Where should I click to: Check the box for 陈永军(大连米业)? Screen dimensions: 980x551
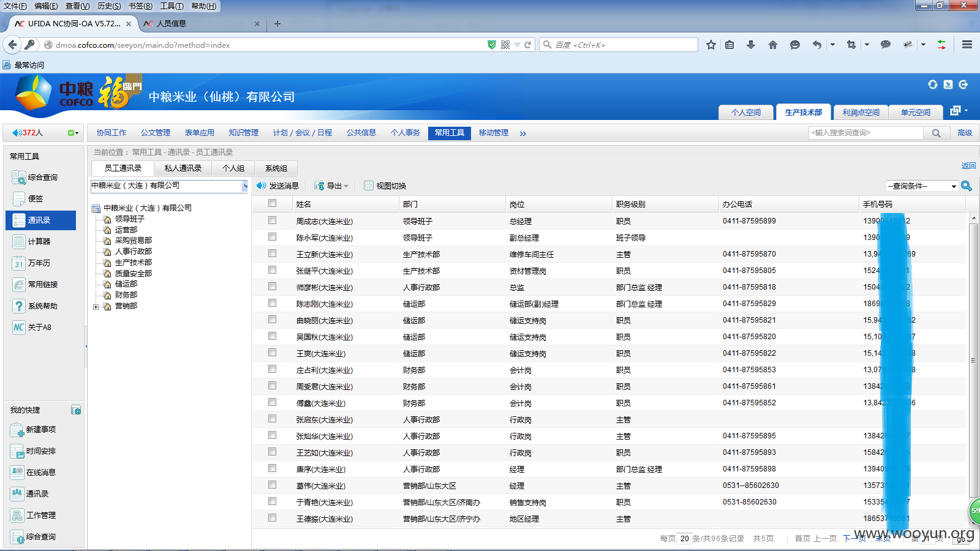(x=272, y=237)
